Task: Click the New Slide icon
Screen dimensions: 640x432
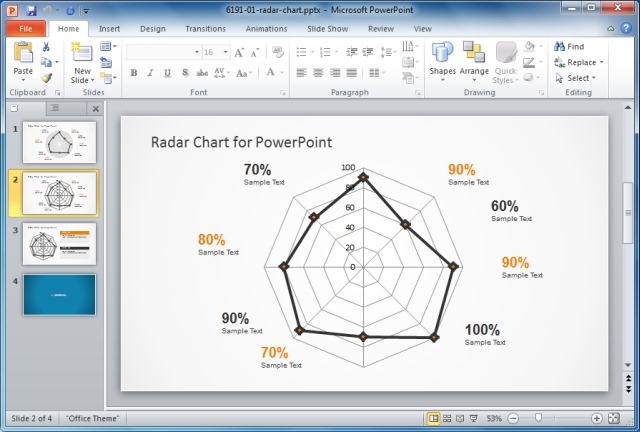Action: tap(82, 53)
